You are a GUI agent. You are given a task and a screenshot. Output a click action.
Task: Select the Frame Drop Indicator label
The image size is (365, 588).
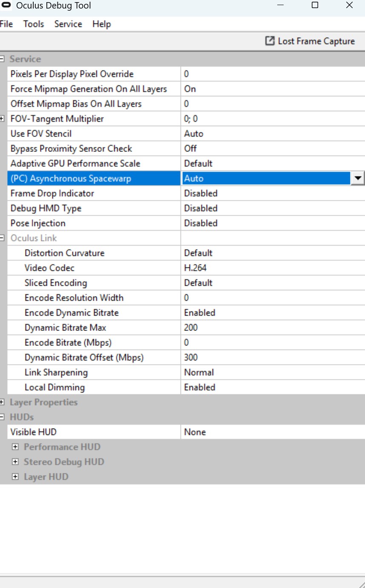[52, 193]
